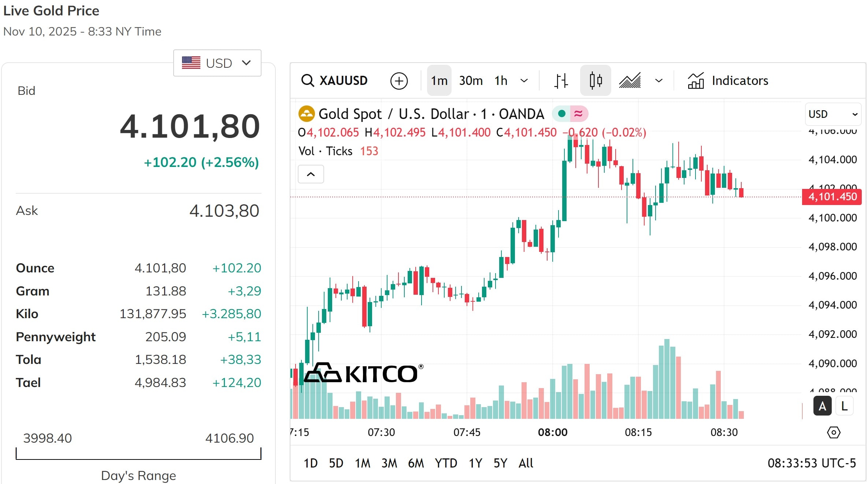Open the USD currency dropdown on the chart
Screen dimensions: 868x484
833,114
